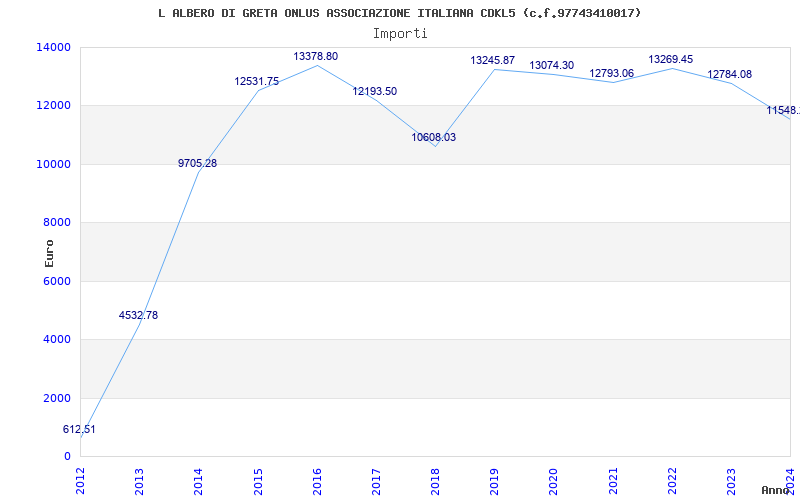The image size is (800, 500).
Task: Click the 2000 y-axis tick label
Action: [57, 398]
